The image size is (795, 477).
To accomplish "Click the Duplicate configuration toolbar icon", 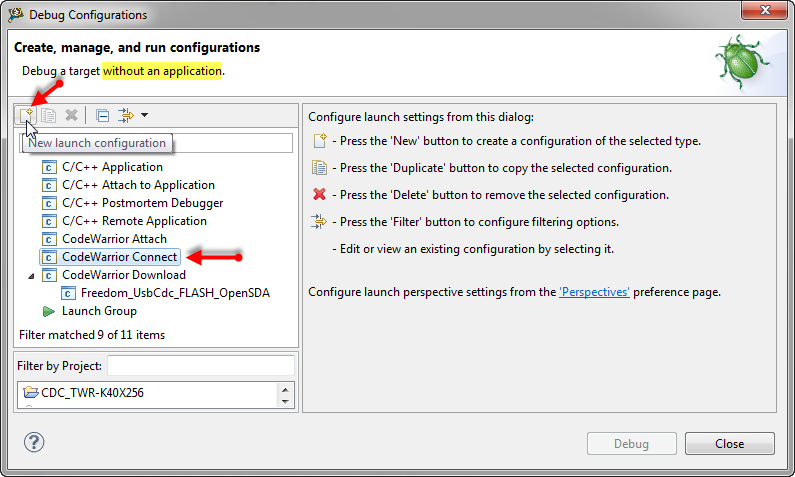I will 48,116.
